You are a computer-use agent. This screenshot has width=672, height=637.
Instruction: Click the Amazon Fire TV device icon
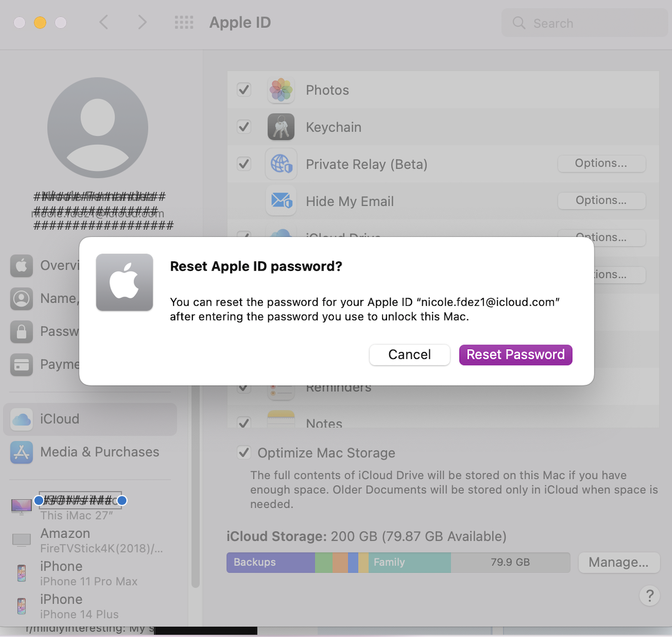(22, 540)
